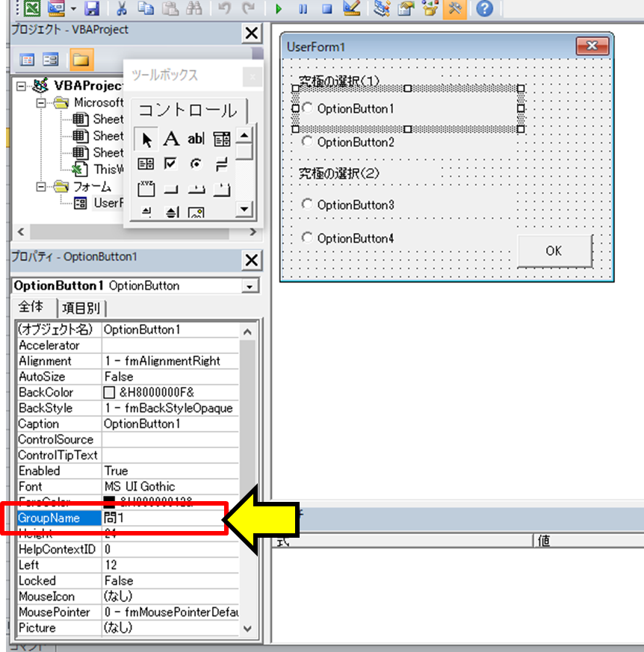The image size is (644, 652).
Task: Select the OptionButton tool in toolbox
Action: [196, 164]
